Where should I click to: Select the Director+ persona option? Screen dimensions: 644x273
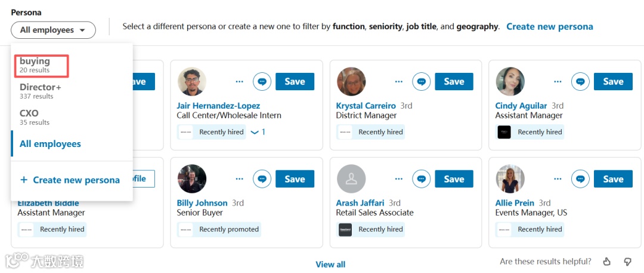click(41, 91)
